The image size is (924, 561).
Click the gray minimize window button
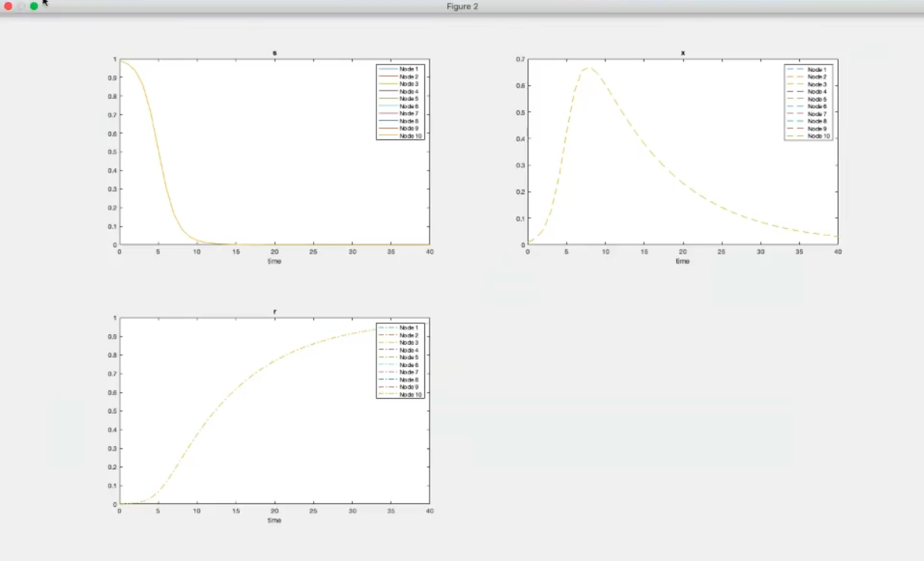21,6
